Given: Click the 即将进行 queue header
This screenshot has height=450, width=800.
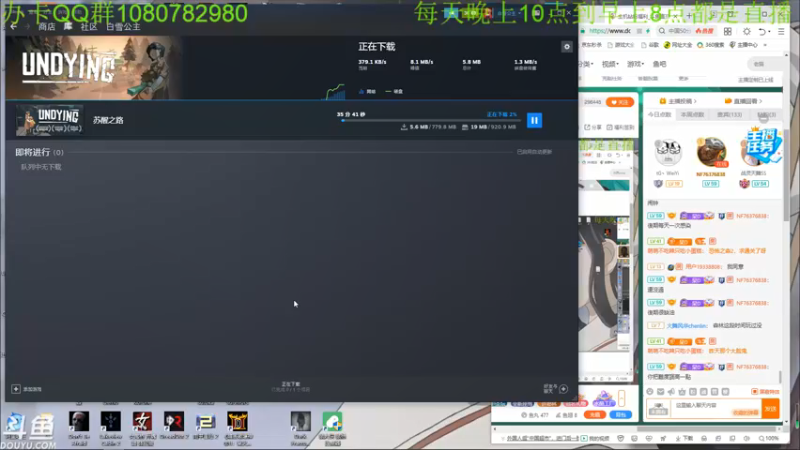Looking at the screenshot, I should (x=39, y=152).
